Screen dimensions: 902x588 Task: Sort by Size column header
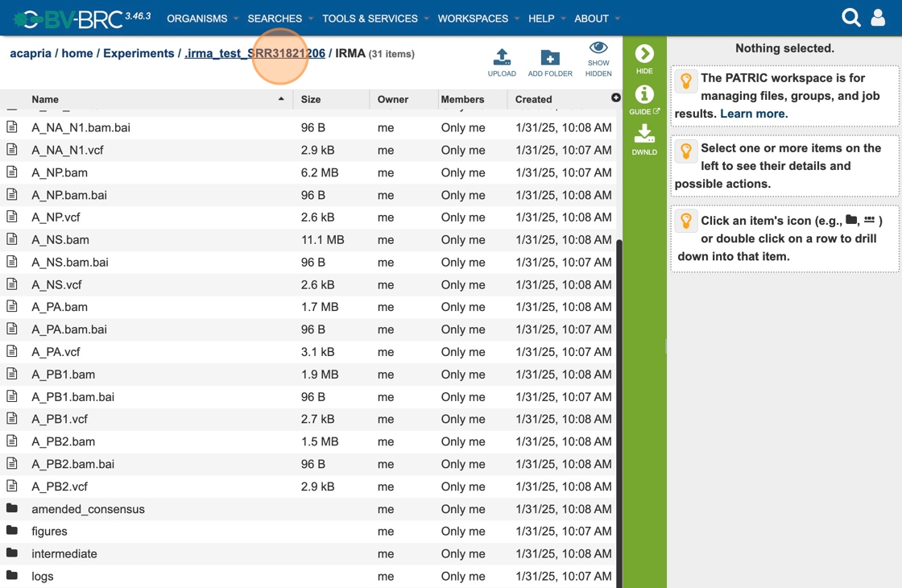pyautogui.click(x=311, y=99)
